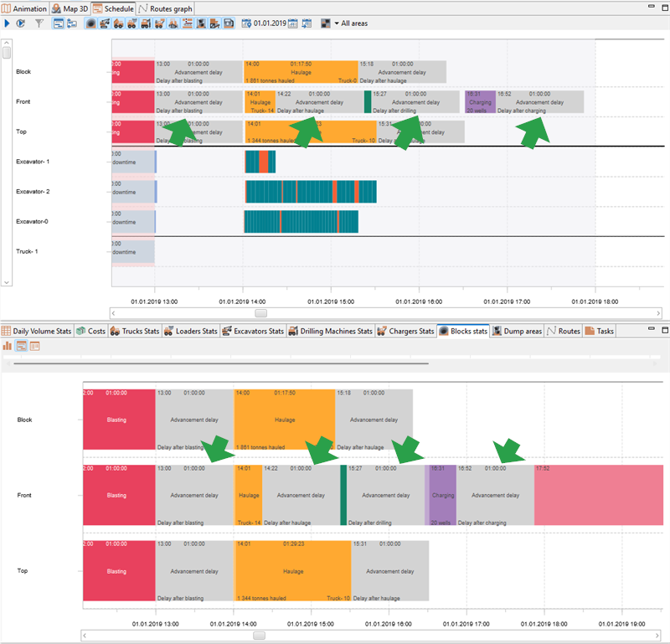The image size is (670, 644).
Task: Toggle excavators visibility in the schedule toolbar
Action: tap(105, 23)
